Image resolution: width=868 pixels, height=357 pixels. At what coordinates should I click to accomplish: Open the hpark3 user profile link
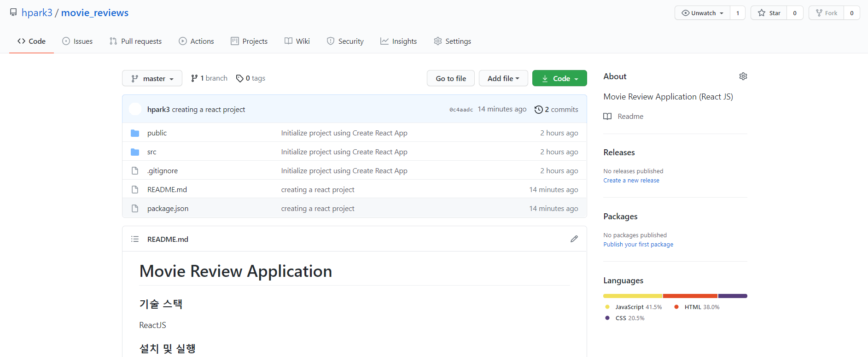click(37, 12)
